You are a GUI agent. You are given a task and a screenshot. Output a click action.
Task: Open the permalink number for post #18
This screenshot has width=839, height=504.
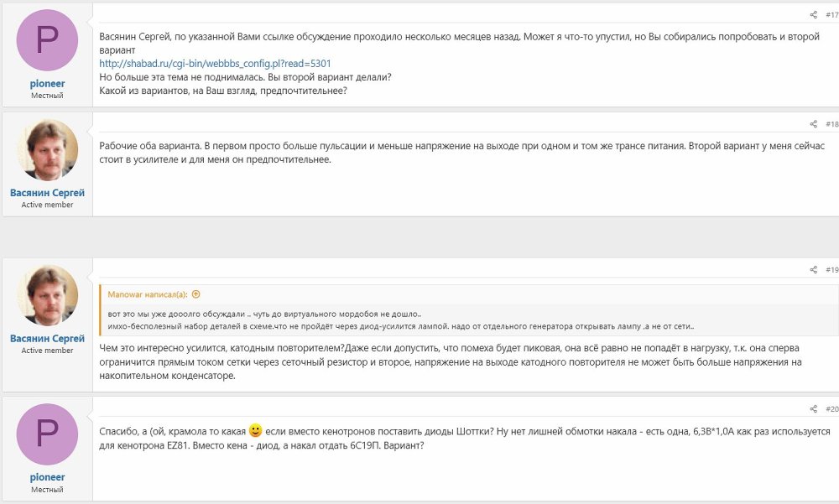831,124
